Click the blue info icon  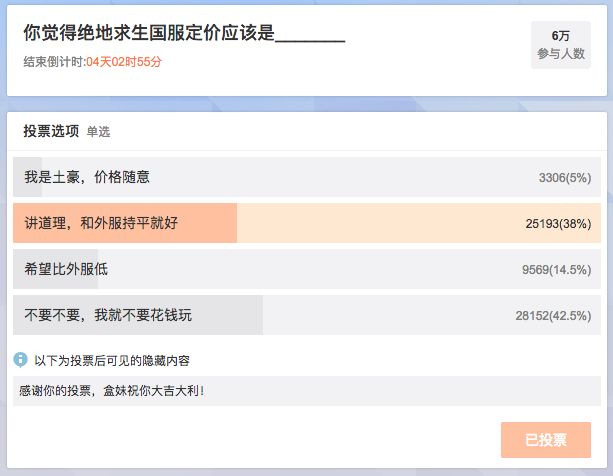[x=20, y=360]
